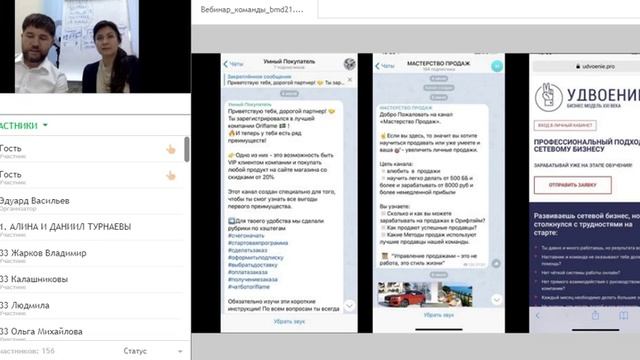Open hashtag #оформитьподписку
Screen dimensions: 640x360
click(x=256, y=258)
